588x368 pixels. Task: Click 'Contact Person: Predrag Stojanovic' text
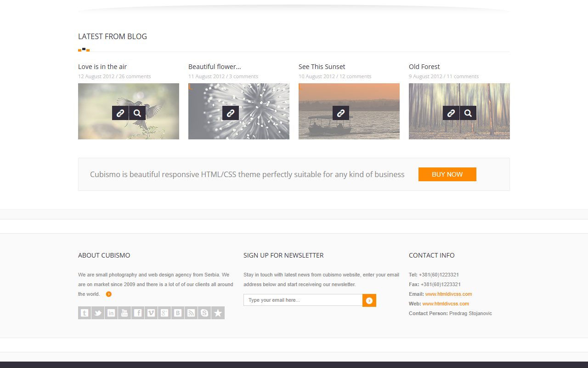[x=450, y=313]
